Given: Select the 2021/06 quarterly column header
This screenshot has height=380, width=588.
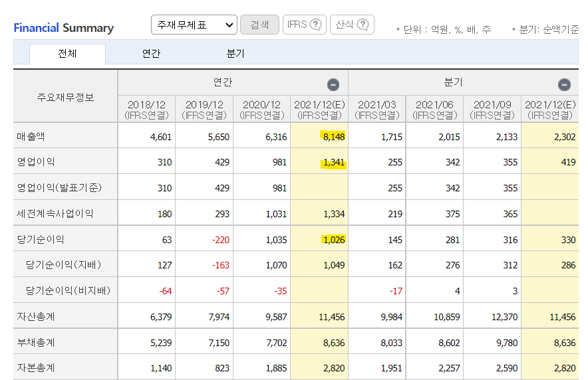Looking at the screenshot, I should 434,110.
